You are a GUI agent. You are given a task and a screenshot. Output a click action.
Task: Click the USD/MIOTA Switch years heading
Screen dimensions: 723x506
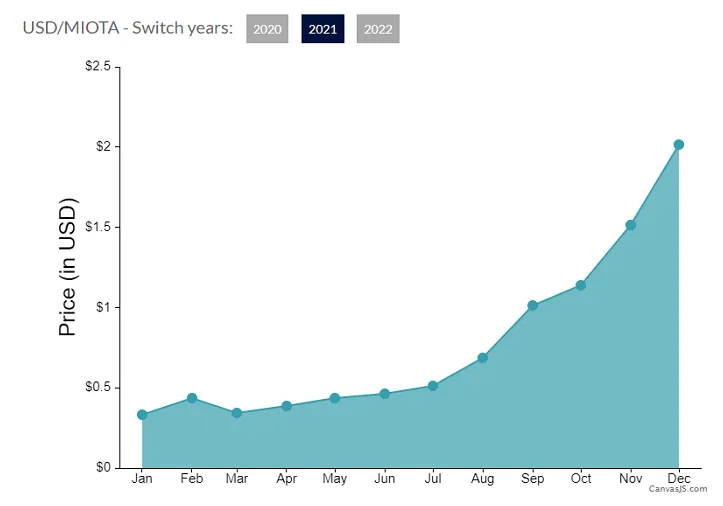pos(128,28)
